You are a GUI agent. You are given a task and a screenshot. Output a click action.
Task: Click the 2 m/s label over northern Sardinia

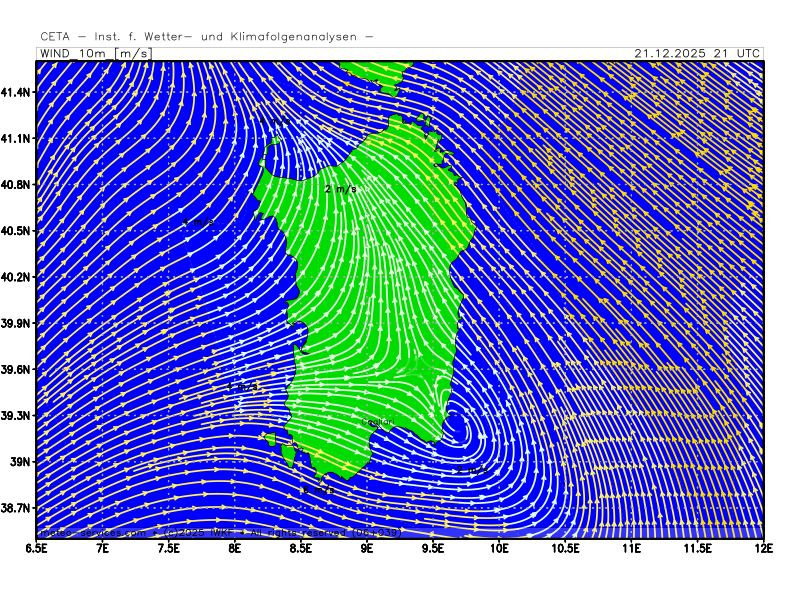(340, 188)
